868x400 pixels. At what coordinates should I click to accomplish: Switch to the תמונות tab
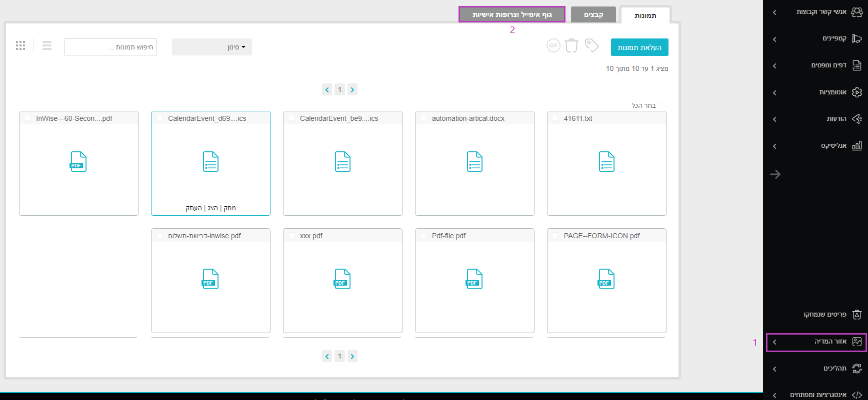coord(645,15)
